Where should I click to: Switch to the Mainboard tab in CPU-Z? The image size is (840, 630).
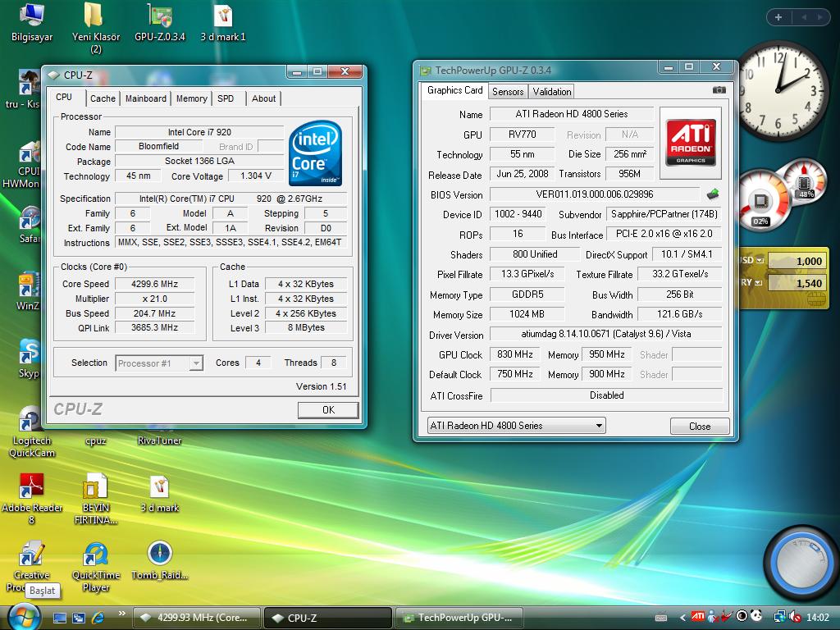(146, 98)
